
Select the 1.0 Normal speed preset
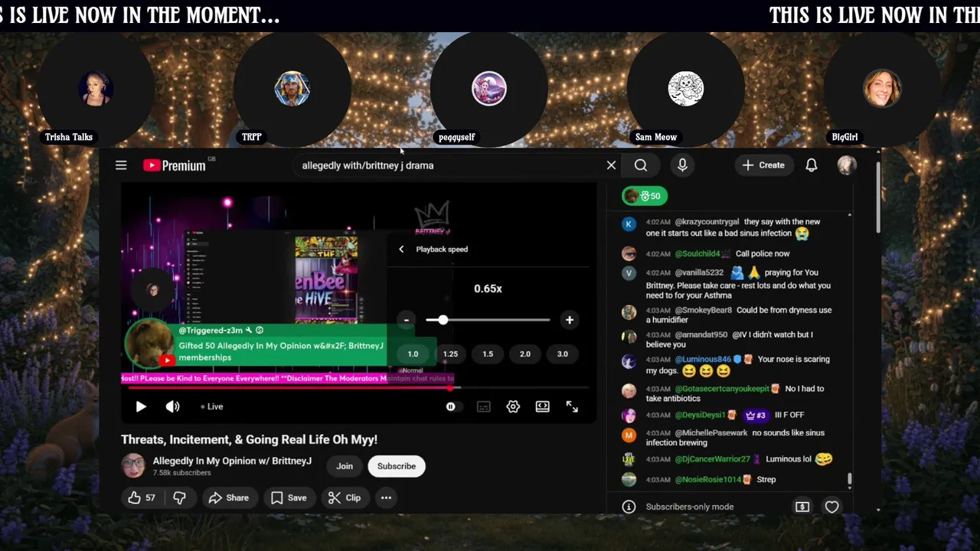click(x=413, y=354)
